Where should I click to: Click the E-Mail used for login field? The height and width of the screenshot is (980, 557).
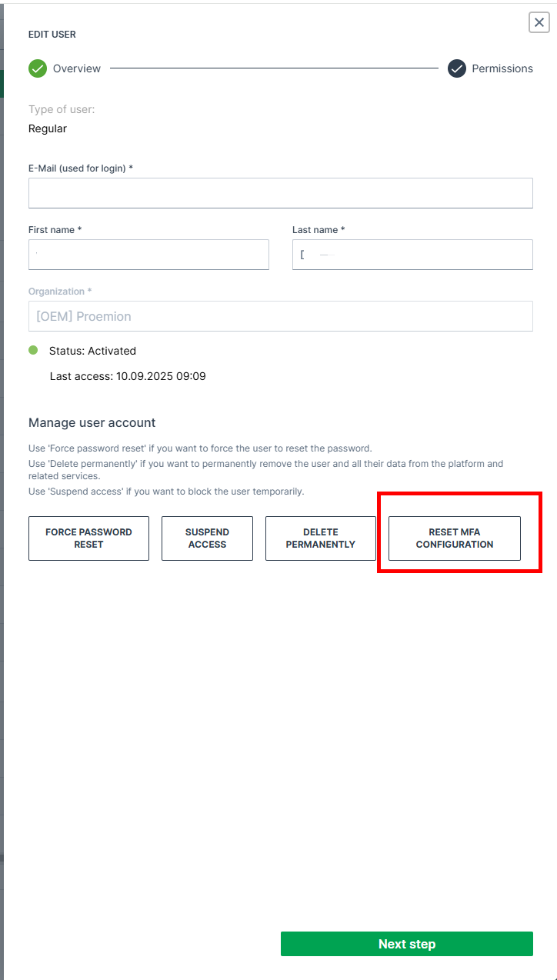[280, 192]
